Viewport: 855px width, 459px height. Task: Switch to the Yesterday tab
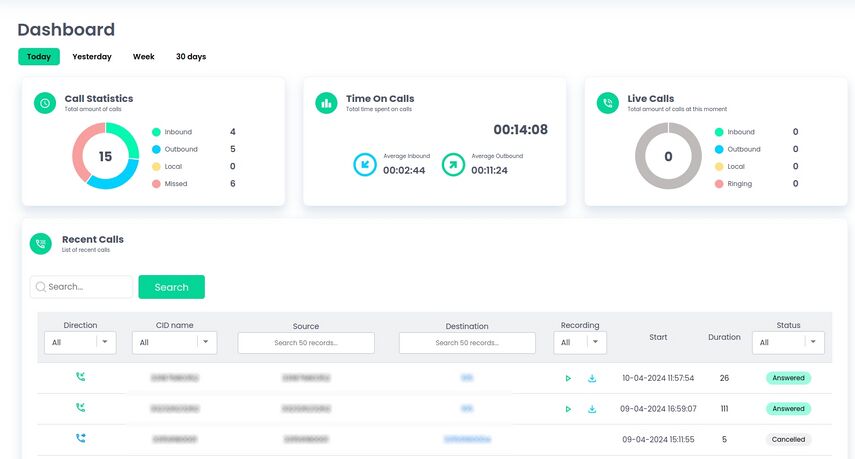[x=92, y=57]
